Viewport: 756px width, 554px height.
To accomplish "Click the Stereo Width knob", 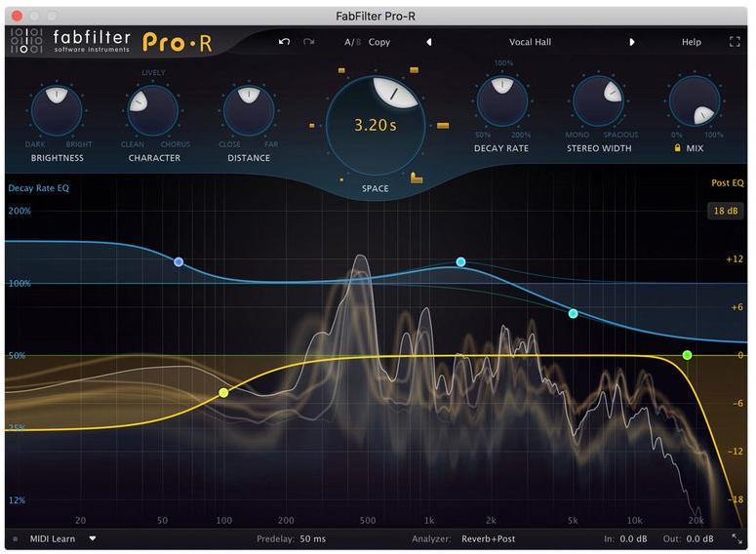I will coord(598,101).
